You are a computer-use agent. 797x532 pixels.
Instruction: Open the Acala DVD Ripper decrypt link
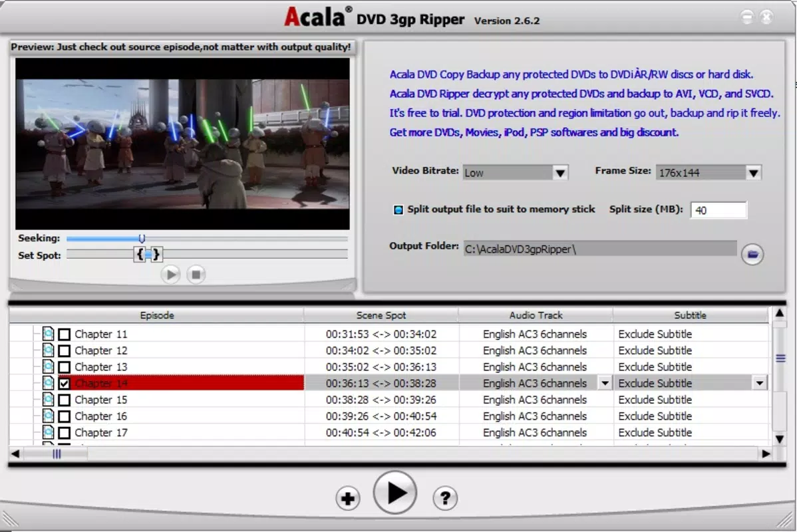581,94
